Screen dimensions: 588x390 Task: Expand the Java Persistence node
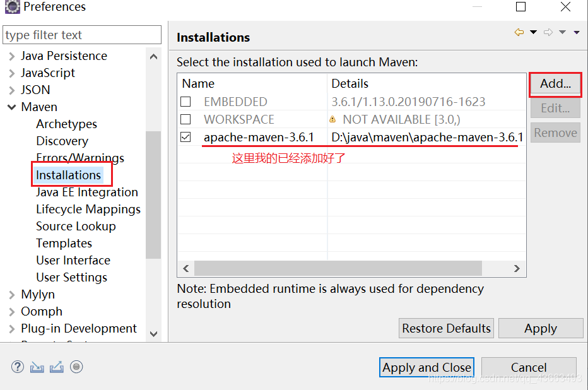coord(11,56)
